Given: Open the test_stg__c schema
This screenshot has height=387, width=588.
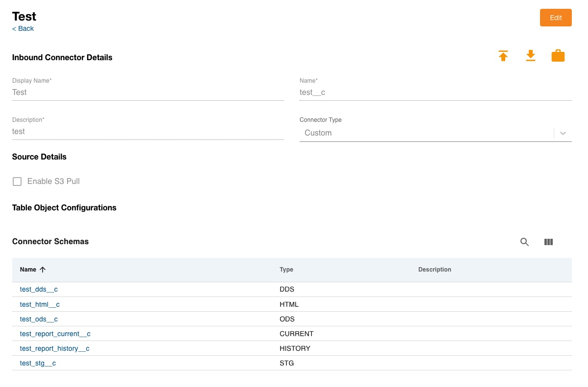Looking at the screenshot, I should (x=38, y=363).
